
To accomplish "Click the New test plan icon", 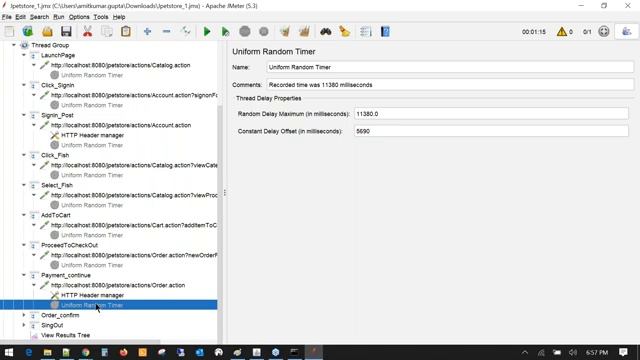I will click(9, 31).
